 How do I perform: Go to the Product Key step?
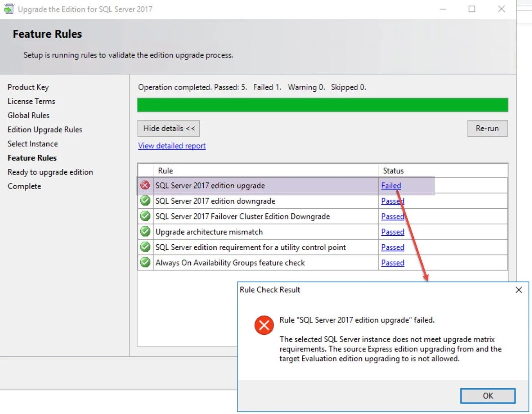click(28, 87)
